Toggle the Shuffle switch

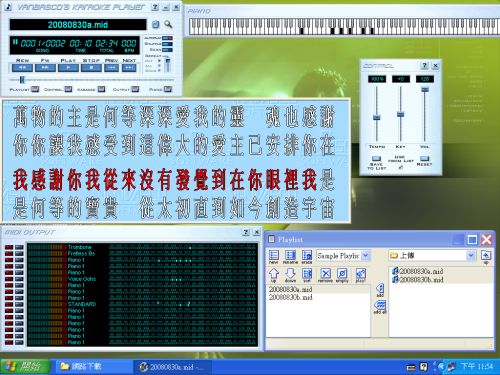(168, 44)
